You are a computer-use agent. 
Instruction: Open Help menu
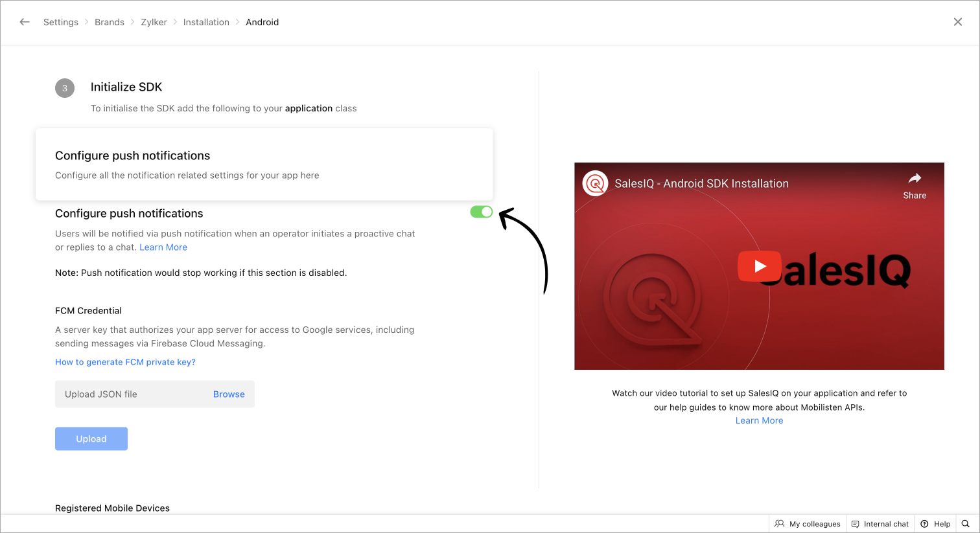pyautogui.click(x=935, y=524)
